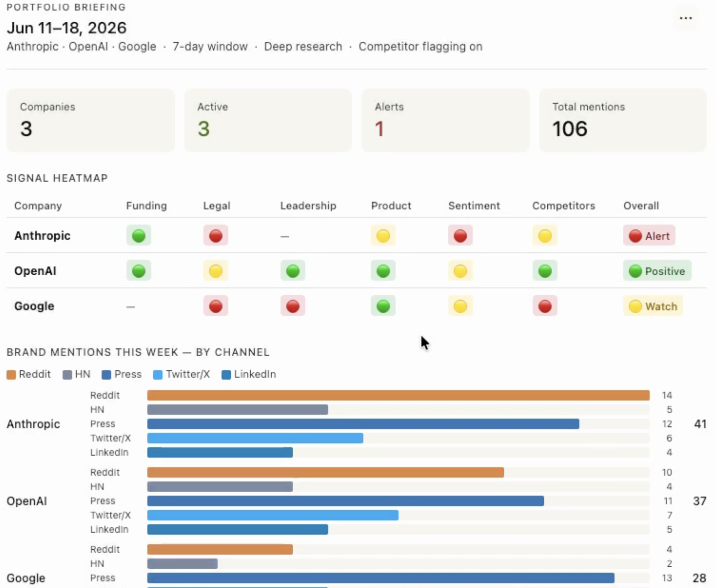Toggle the Press legend swatch
716x588 pixels.
pos(106,375)
